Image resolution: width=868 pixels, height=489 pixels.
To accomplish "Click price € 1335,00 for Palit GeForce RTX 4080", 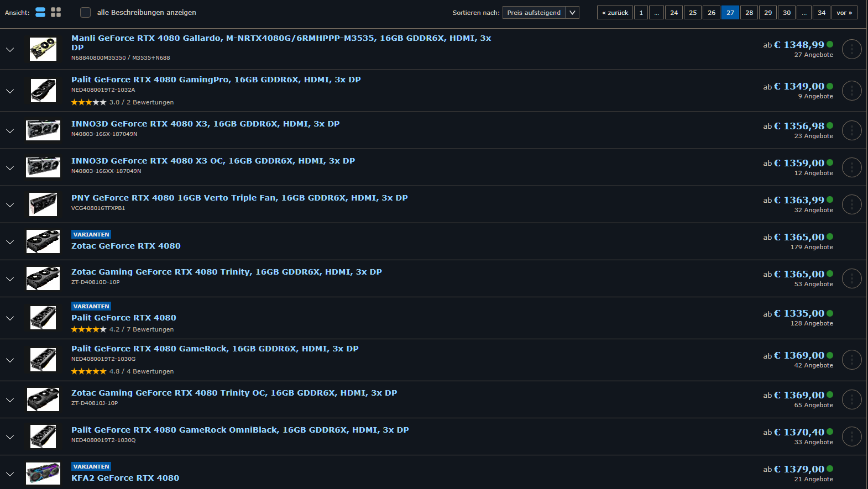I will [x=799, y=313].
